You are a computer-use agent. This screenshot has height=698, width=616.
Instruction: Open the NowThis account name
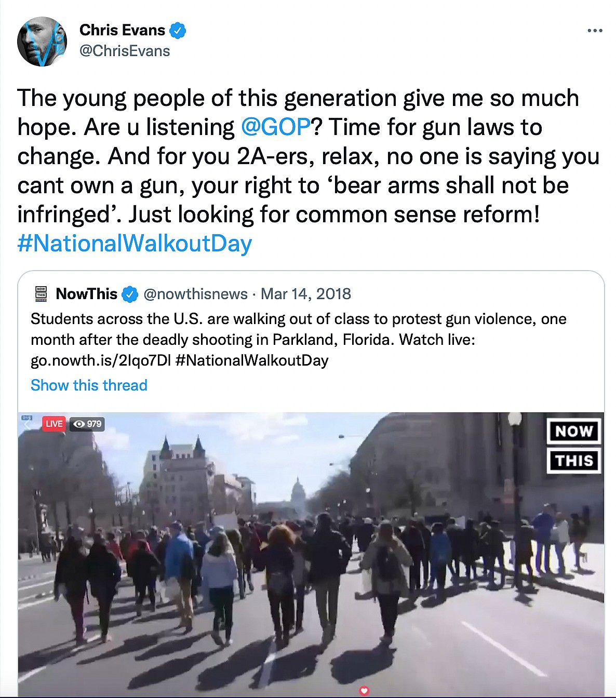pos(87,294)
